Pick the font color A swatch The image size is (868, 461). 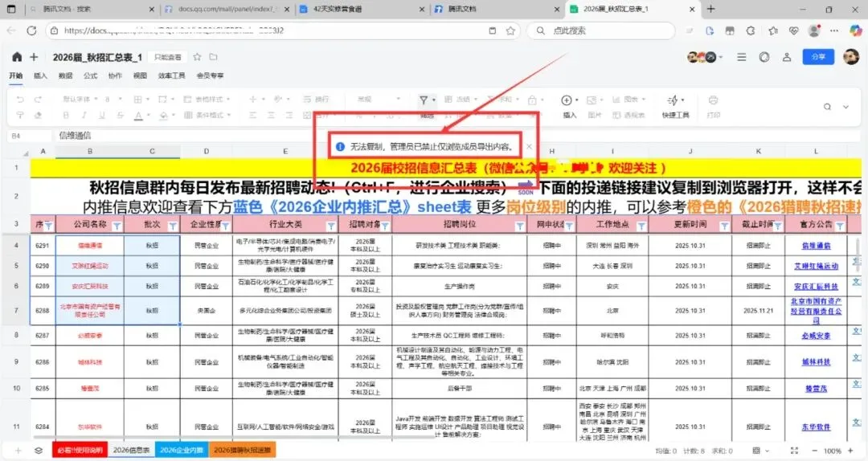pos(138,115)
